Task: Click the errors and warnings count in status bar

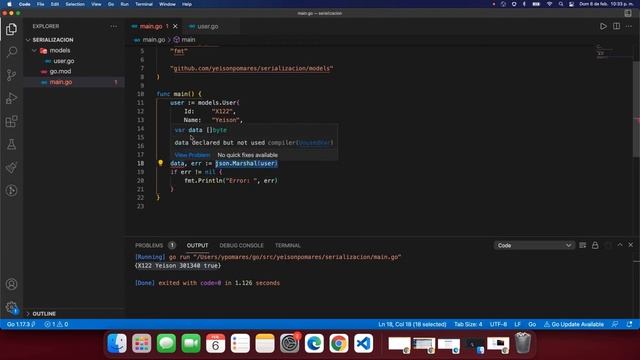Action: click(x=56, y=324)
